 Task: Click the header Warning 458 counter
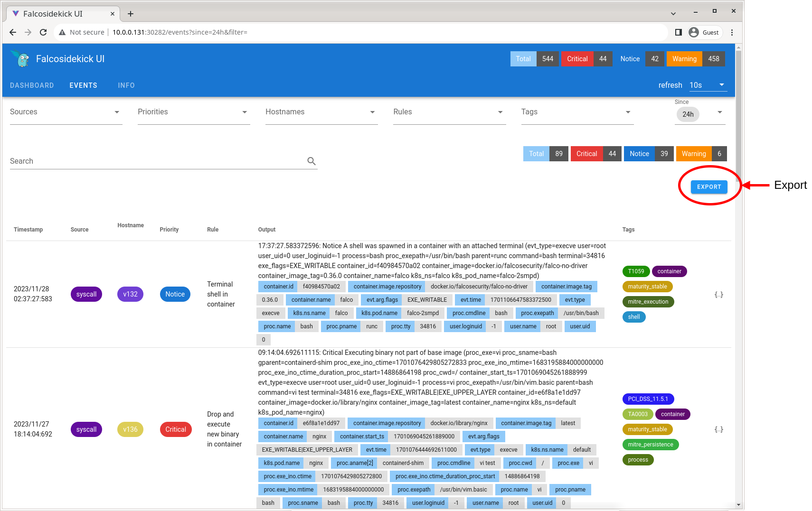[696, 59]
